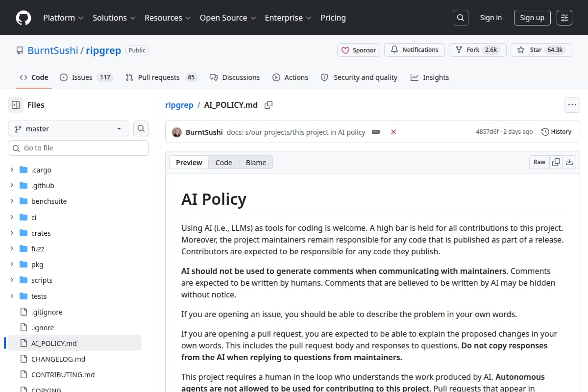588x392 pixels.
Task: Click the crates folder icon
Action: coord(24,233)
